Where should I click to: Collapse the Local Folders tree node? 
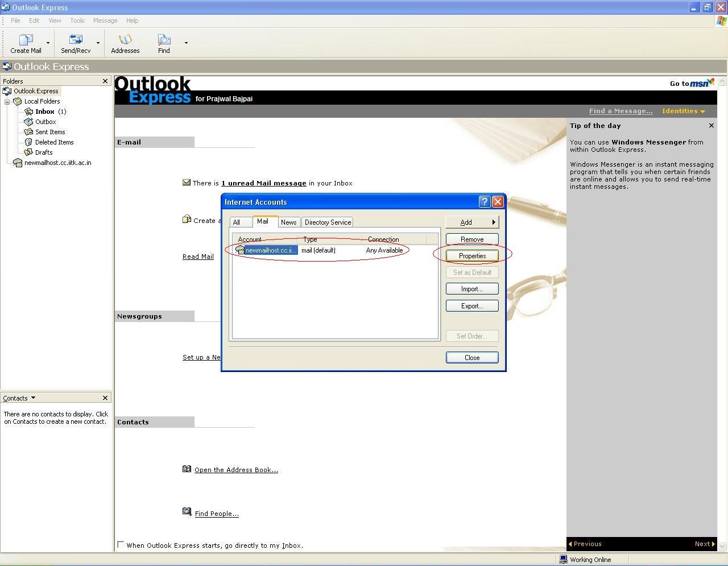[x=7, y=102]
